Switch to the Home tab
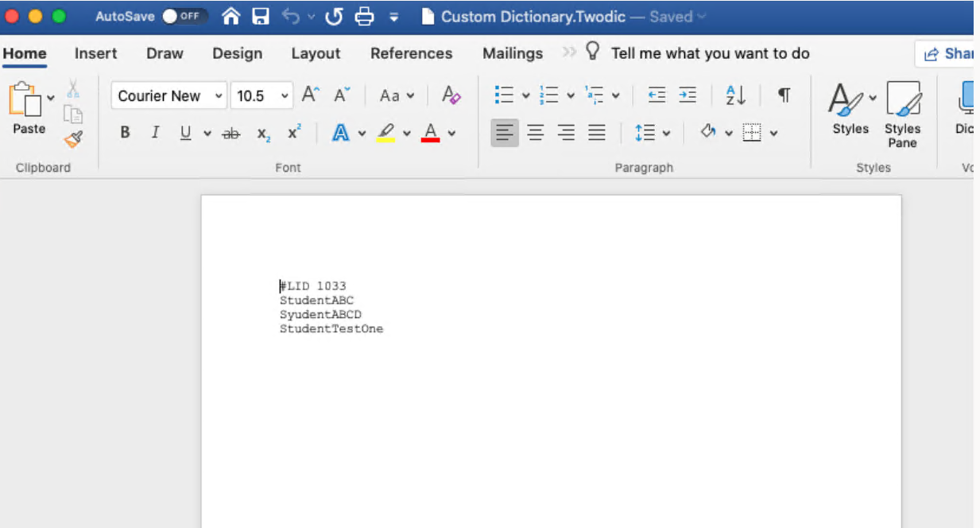Viewport: 980px width, 528px height. point(25,53)
